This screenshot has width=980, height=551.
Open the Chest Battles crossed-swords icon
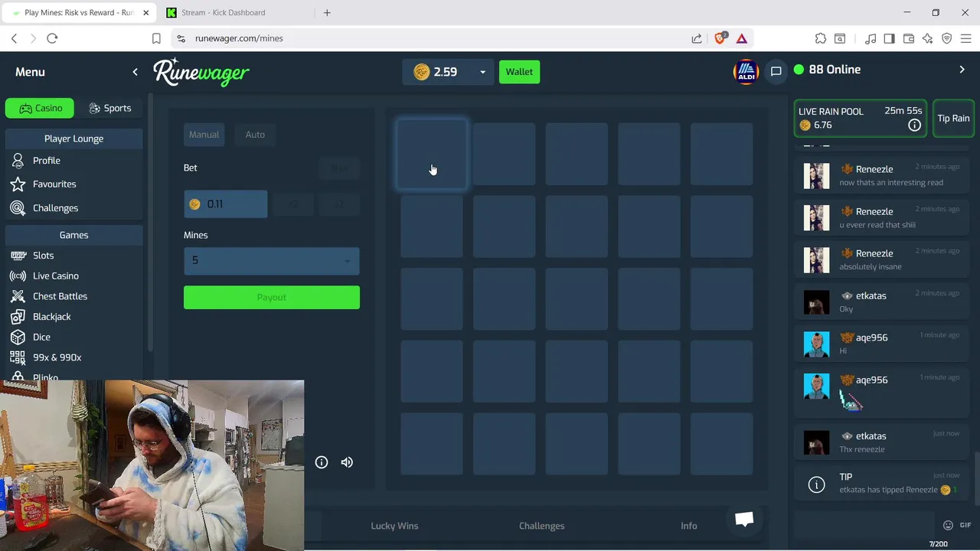coord(18,296)
